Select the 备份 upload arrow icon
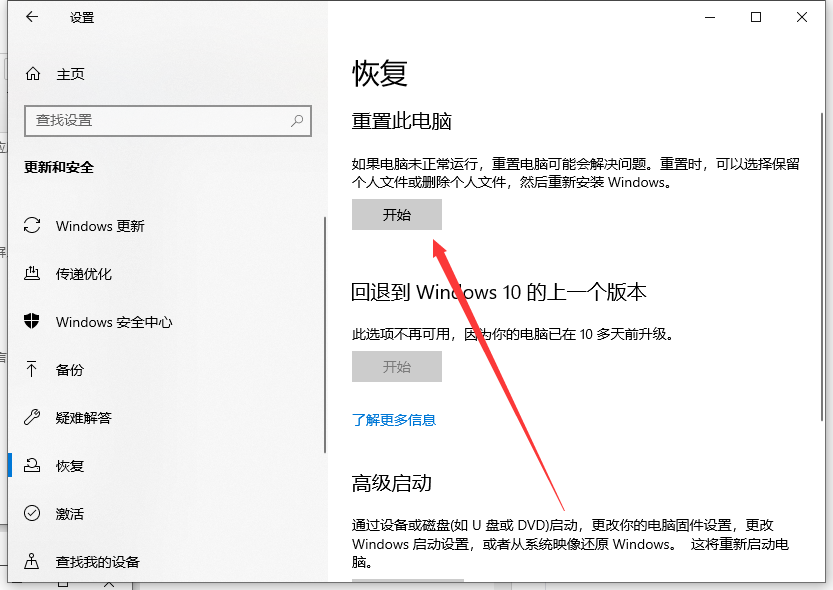The image size is (833, 590). [31, 369]
